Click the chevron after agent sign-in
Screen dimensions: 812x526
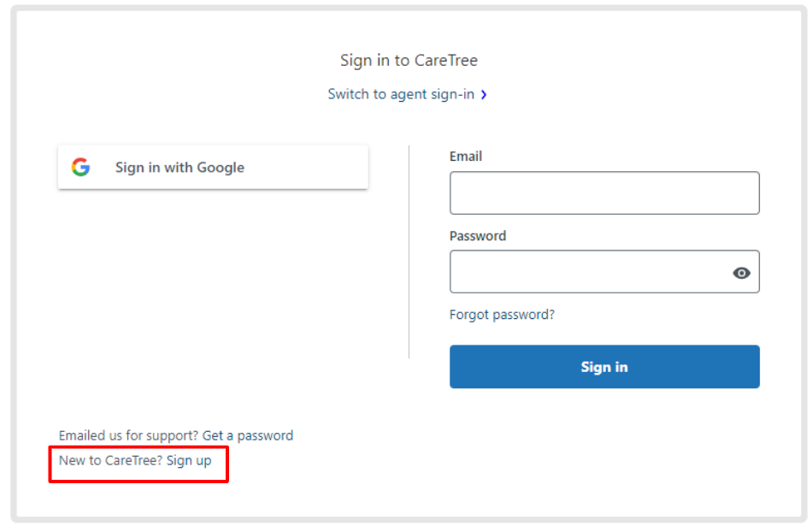click(485, 94)
